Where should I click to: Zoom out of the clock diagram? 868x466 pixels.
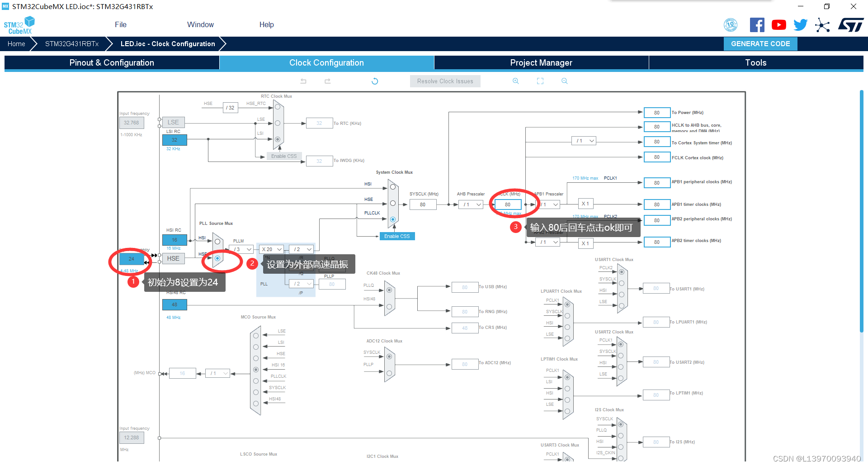click(564, 81)
